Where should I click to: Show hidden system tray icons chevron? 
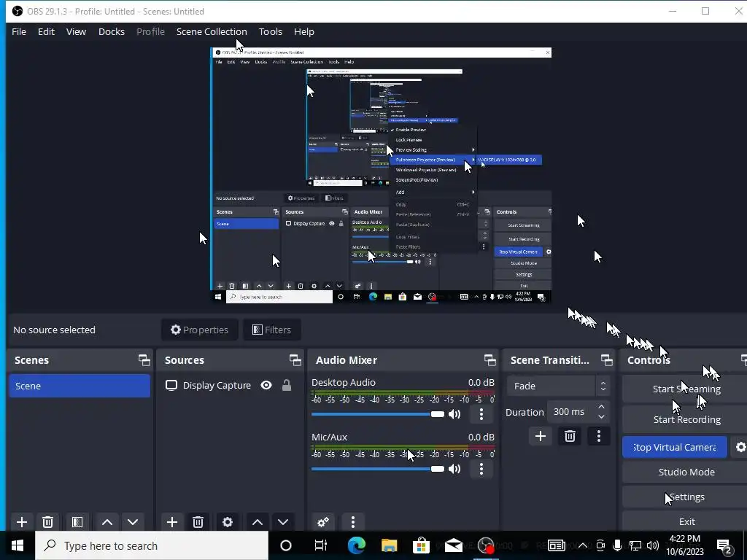583,545
